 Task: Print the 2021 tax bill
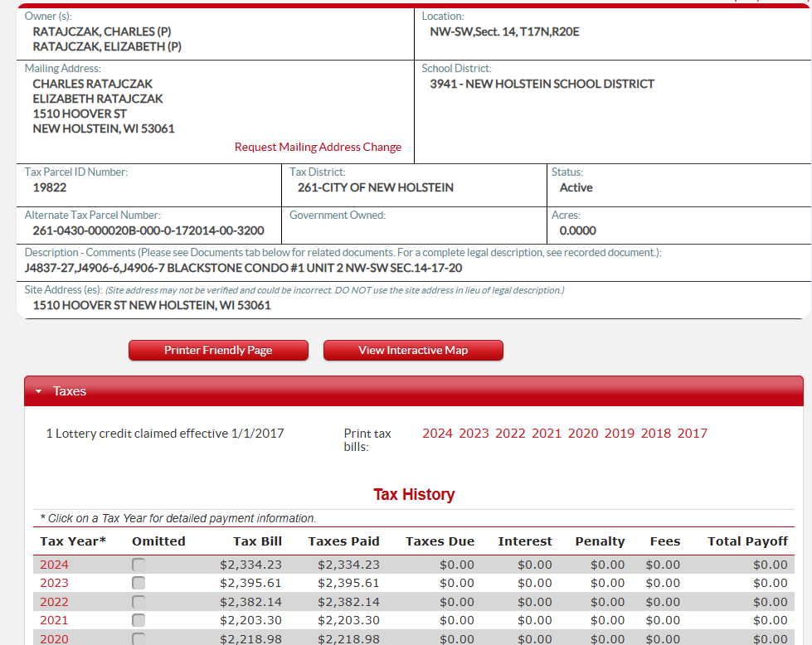pyautogui.click(x=547, y=433)
